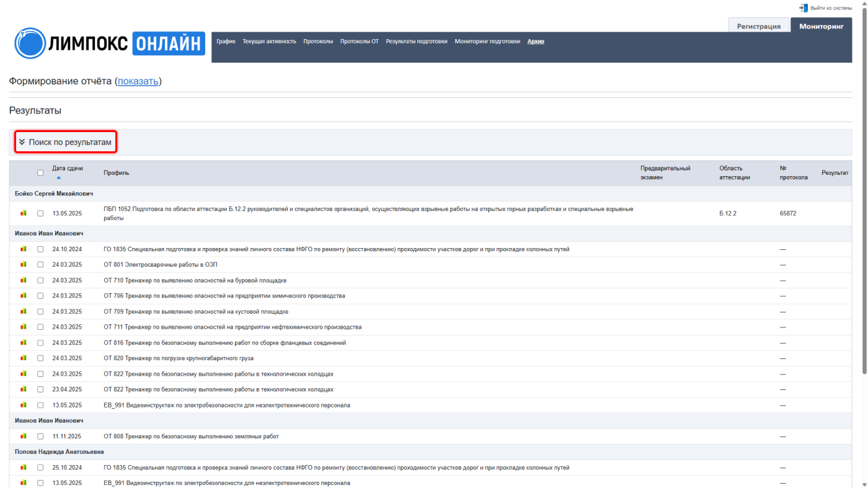The height and width of the screenshot is (488, 868).
Task: Open Текущая активность in the navigation
Action: 269,42
